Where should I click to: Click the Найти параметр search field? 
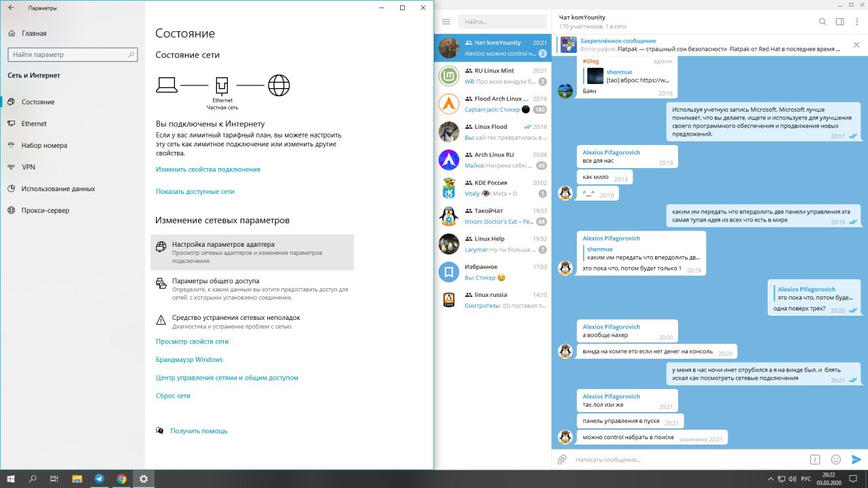click(72, 54)
